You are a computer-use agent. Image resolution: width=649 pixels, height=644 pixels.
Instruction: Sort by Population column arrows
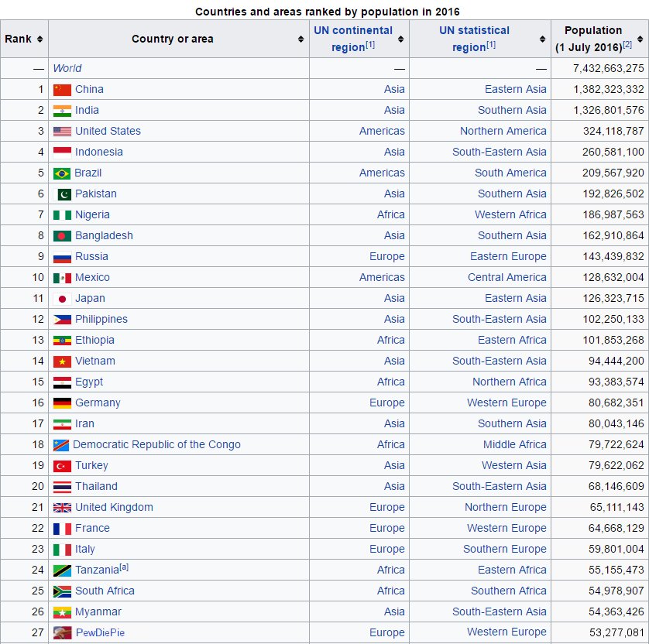pyautogui.click(x=640, y=39)
